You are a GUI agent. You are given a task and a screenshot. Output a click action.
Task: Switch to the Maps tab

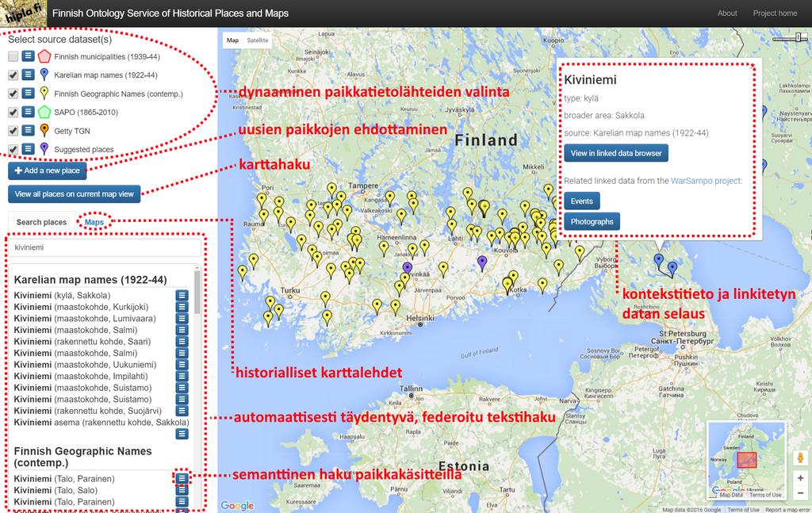coord(94,222)
